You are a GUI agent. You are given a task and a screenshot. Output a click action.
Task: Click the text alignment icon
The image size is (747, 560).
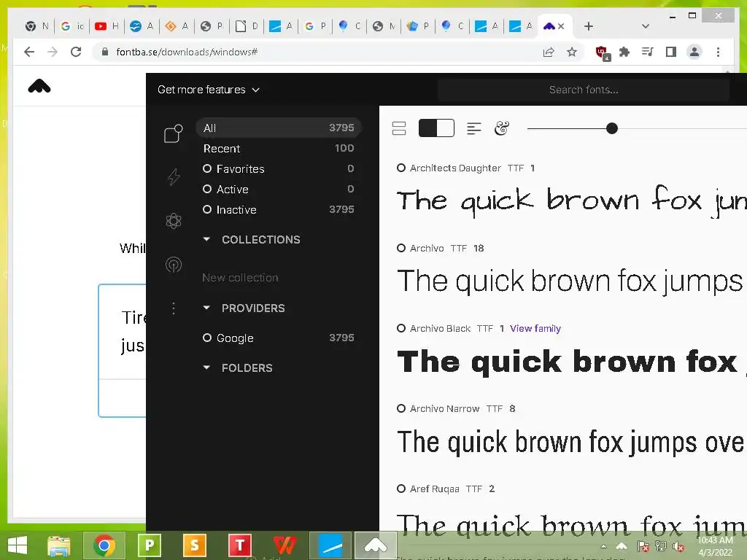pos(473,128)
